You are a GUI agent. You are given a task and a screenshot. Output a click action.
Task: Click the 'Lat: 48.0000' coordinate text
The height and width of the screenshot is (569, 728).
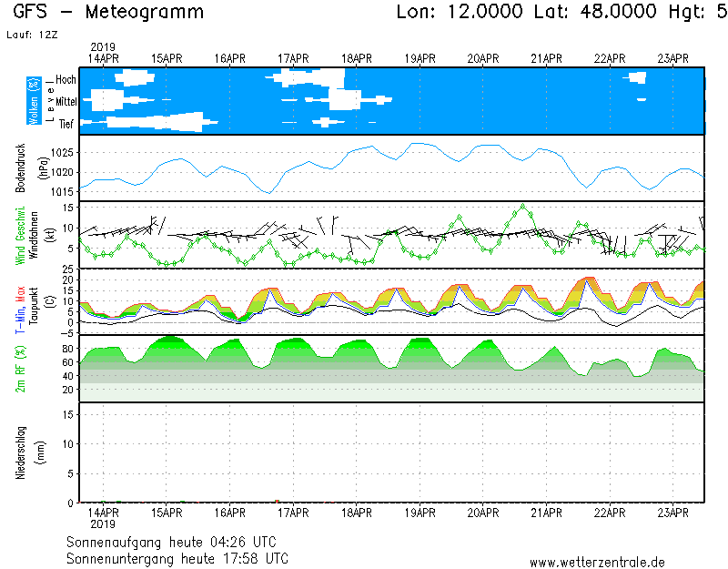point(595,12)
